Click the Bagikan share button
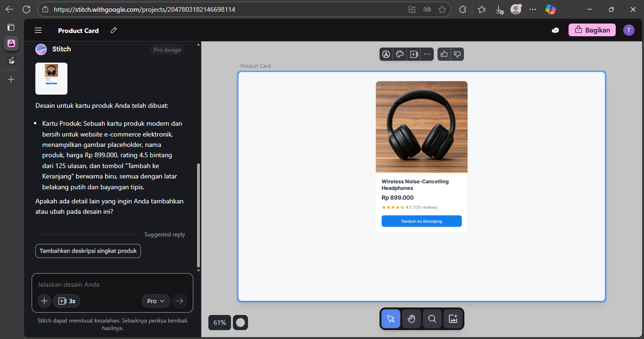 tap(592, 30)
